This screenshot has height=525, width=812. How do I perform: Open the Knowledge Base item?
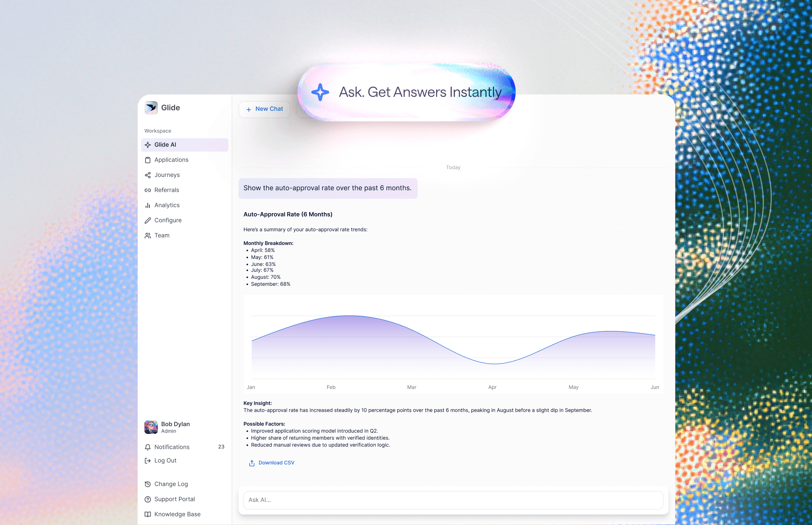177,514
